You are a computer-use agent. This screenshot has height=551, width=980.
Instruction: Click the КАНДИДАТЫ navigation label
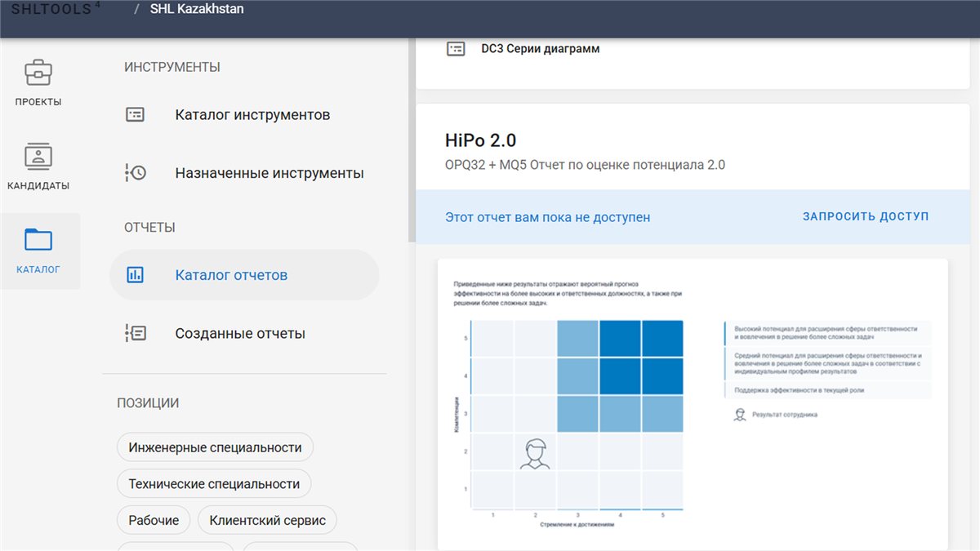(x=38, y=185)
